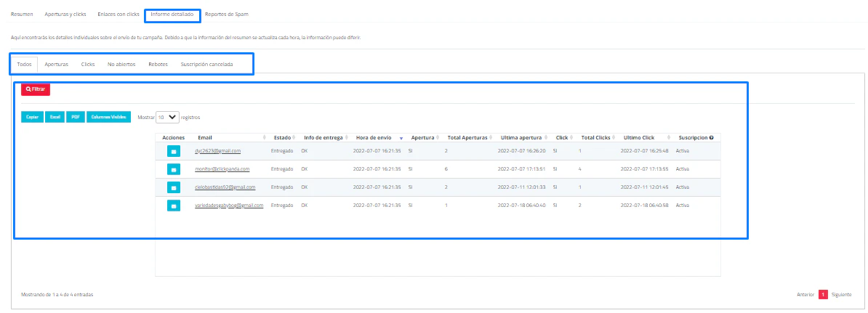Select pagination page 1
This screenshot has width=868, height=313.
point(823,295)
